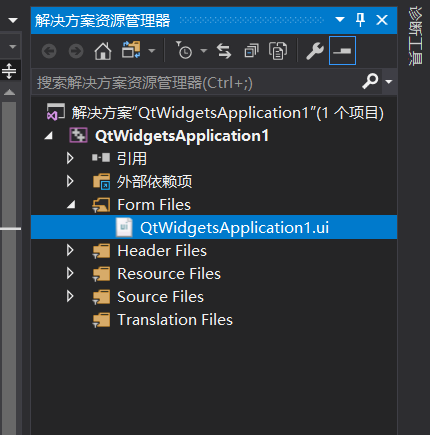Viewport: 430px width, 435px height.
Task: Click the Collapse All toolbar icon
Action: point(251,51)
